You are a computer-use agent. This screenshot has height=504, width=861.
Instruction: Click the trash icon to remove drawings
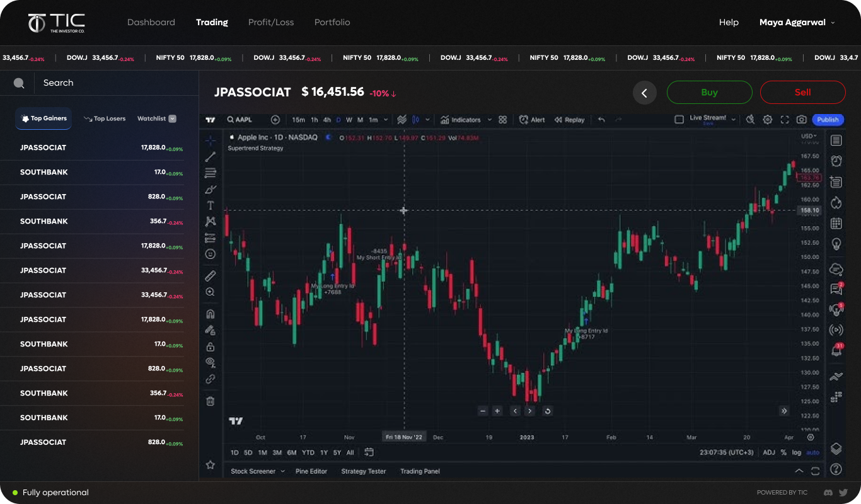click(x=211, y=401)
